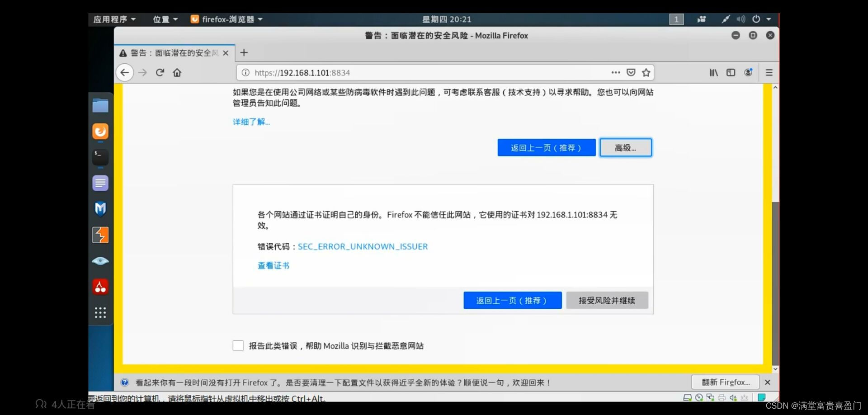Click upper 返回上一页（推荐）button

[547, 148]
